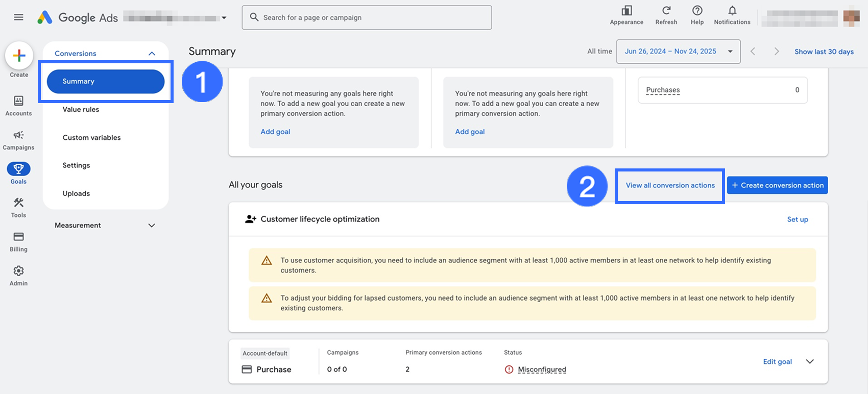Open the hamburger main menu
Screen dimensions: 868x394
point(19,17)
